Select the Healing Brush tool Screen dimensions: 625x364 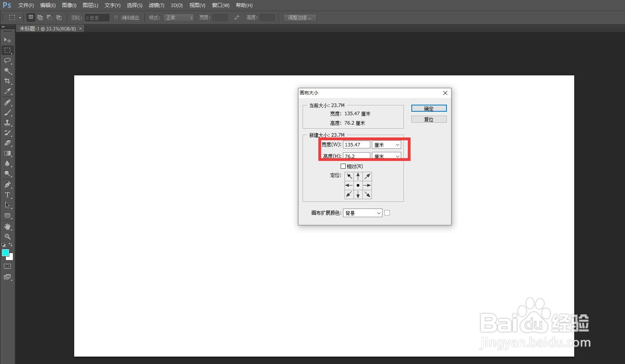pyautogui.click(x=7, y=102)
